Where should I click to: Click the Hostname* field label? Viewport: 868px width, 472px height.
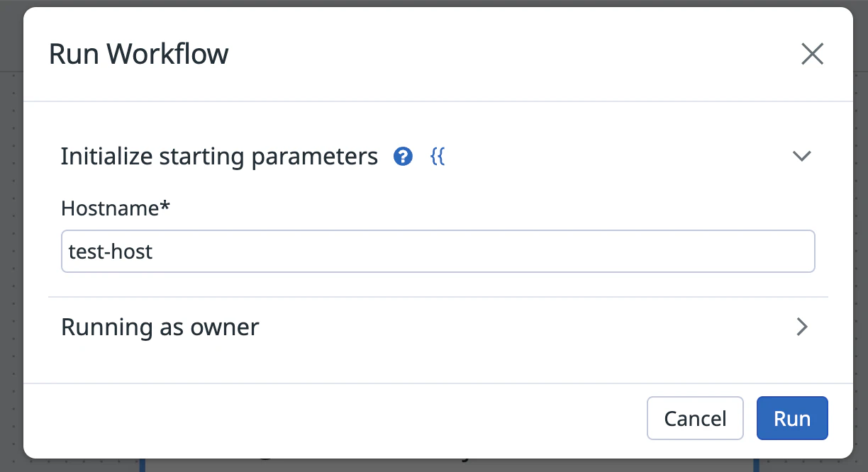pos(115,208)
